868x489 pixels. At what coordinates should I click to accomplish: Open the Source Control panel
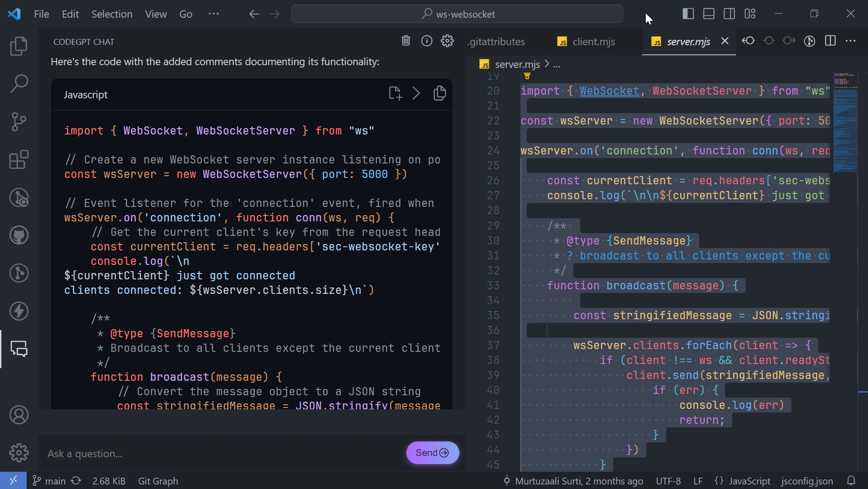tap(19, 121)
